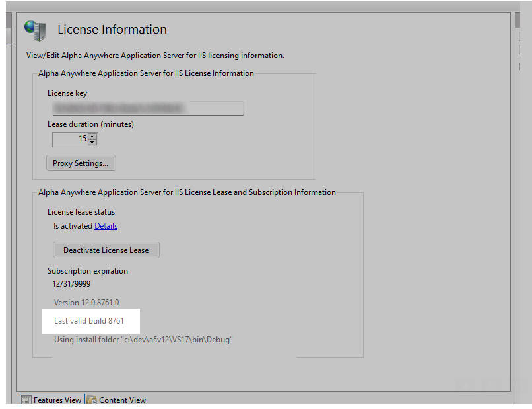Select the subscription expiration date 12/31/9999
Viewport: 532px width, 409px height.
tap(71, 284)
